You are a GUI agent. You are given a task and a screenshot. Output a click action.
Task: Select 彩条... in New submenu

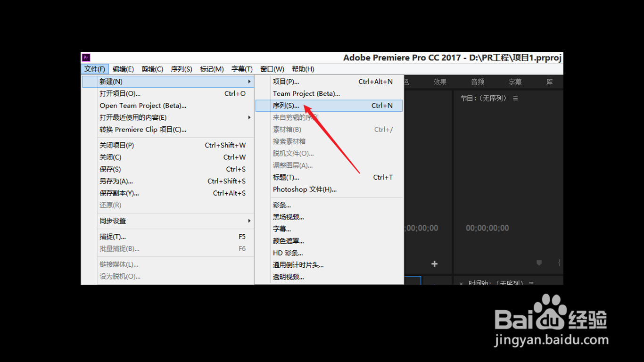pyautogui.click(x=329, y=205)
